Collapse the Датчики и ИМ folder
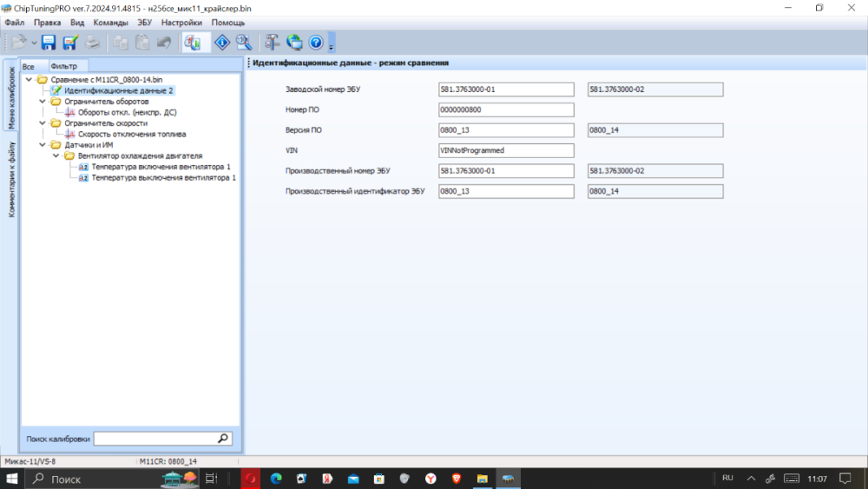Viewport: 868px width, 489px height. point(43,145)
